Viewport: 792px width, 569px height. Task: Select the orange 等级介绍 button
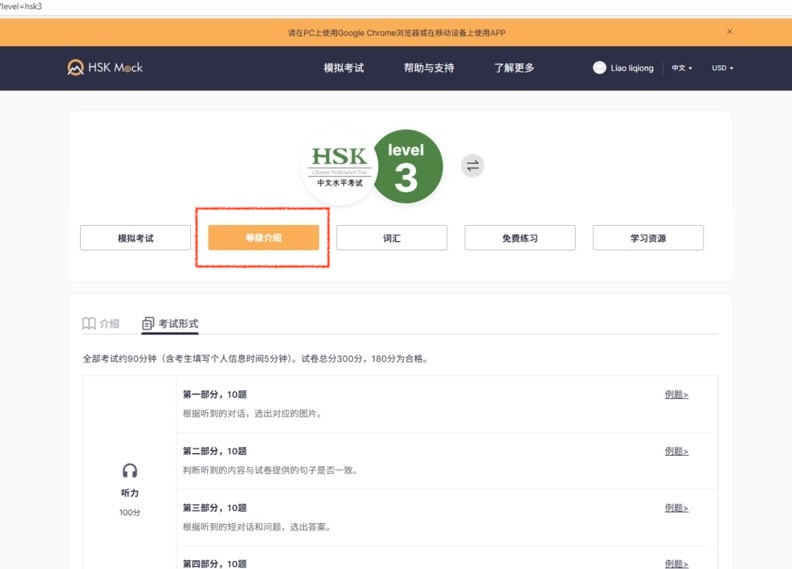click(x=264, y=238)
